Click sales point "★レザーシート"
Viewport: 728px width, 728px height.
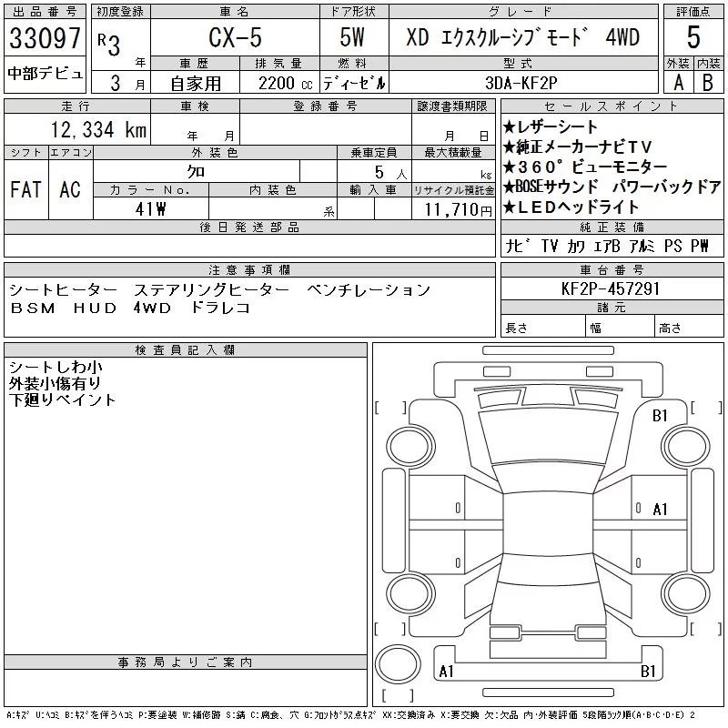551,126
